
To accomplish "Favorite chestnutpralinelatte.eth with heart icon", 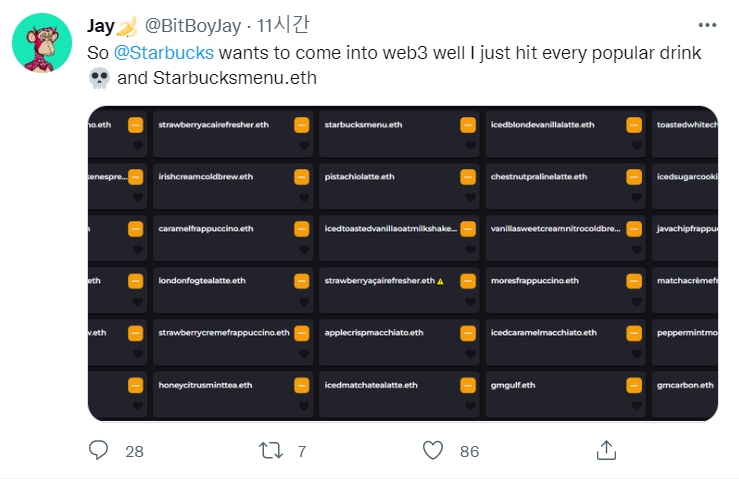I will point(633,198).
